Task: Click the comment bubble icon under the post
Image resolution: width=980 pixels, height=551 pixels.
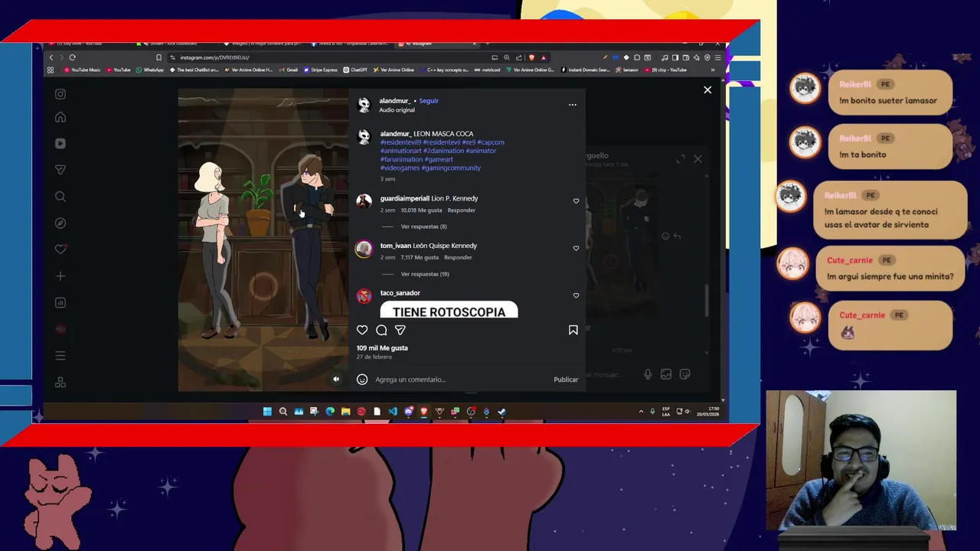Action: tap(381, 330)
